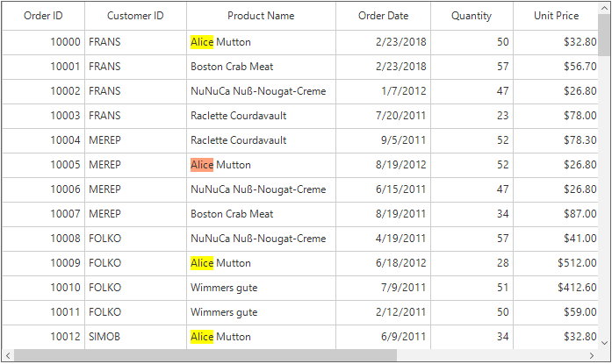Click order date 4/19/2011
Image resolution: width=612 pixels, height=364 pixels.
coord(384,239)
